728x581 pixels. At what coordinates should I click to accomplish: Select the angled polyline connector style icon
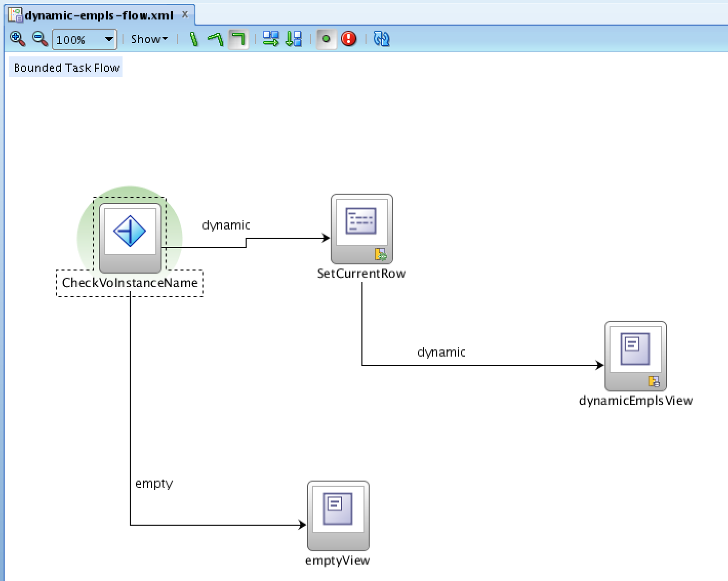(216, 39)
